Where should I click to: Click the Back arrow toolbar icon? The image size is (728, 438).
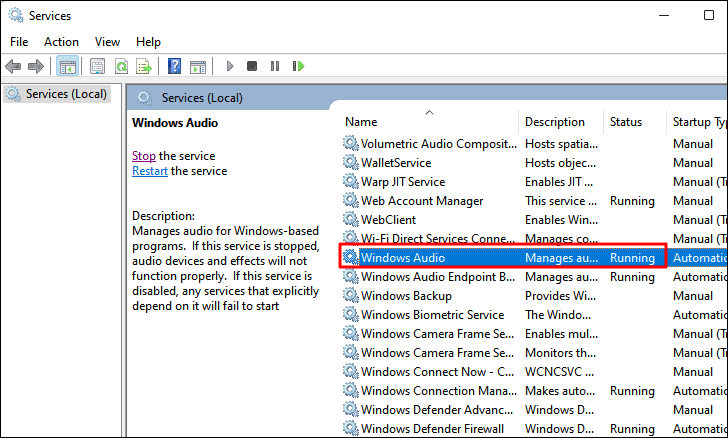pos(13,66)
